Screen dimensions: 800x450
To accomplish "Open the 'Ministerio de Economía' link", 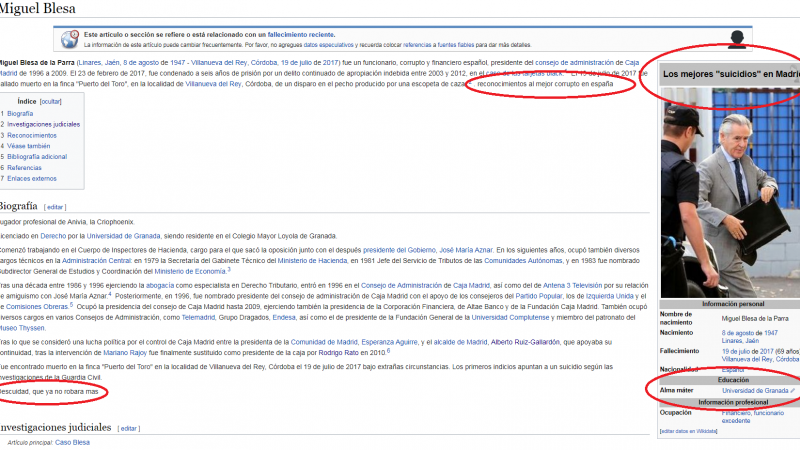I will point(190,272).
